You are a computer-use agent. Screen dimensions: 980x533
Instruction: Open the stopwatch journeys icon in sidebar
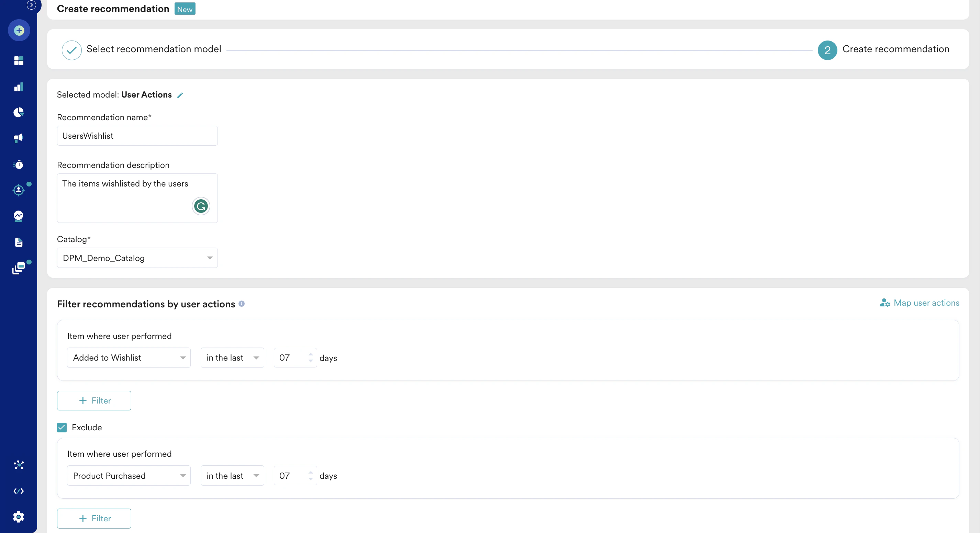pyautogui.click(x=19, y=164)
